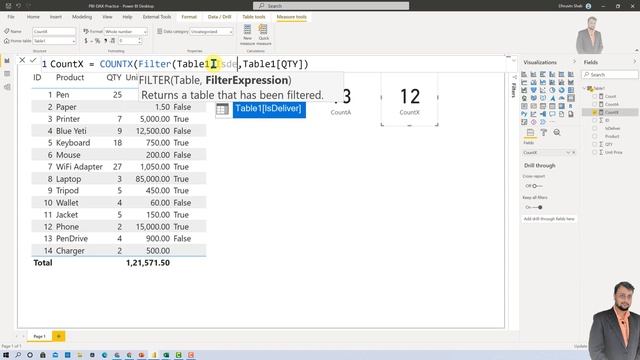Switch to the Home ribbon tab
Viewport: 640px width, 360px height.
(x=33, y=17)
